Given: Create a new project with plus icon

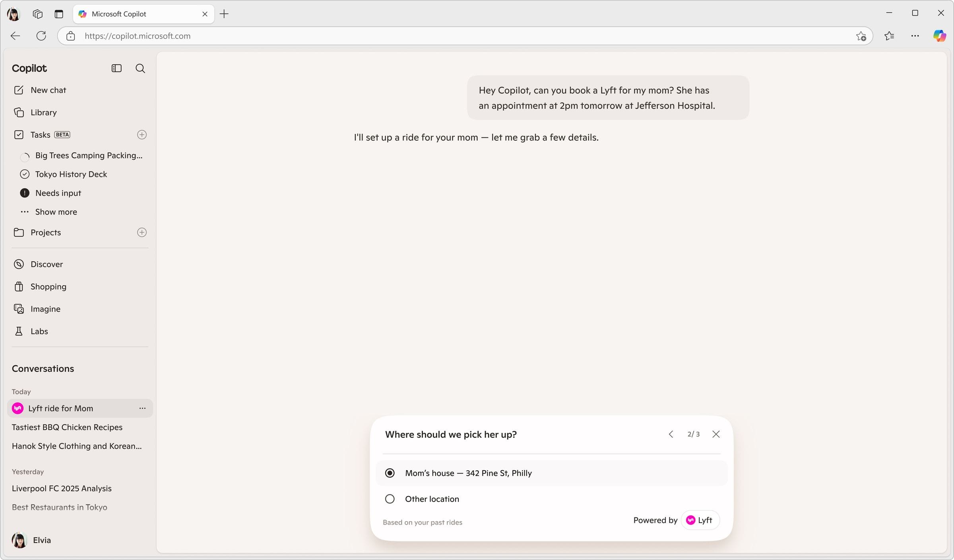Looking at the screenshot, I should point(142,232).
